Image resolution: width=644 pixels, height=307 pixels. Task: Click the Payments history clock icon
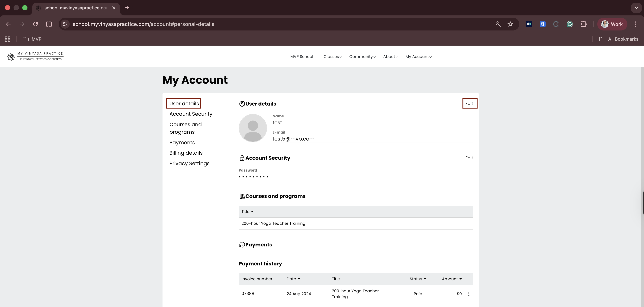242,245
